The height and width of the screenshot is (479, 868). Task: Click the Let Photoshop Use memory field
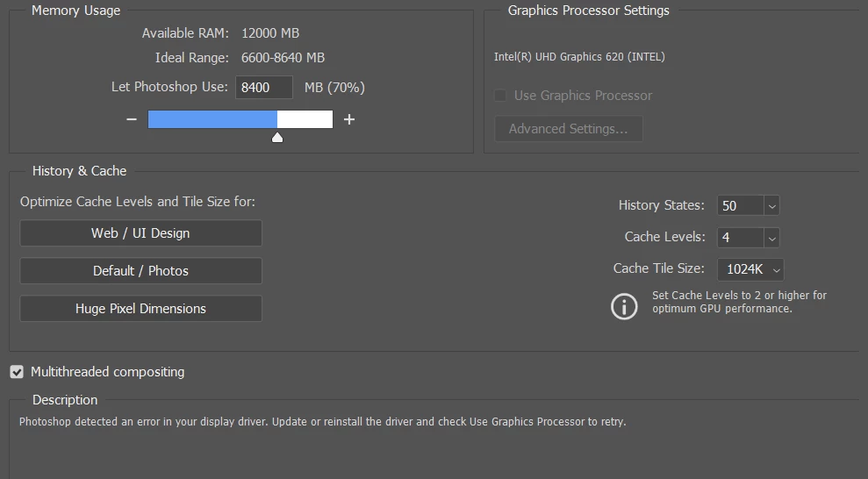pos(263,88)
